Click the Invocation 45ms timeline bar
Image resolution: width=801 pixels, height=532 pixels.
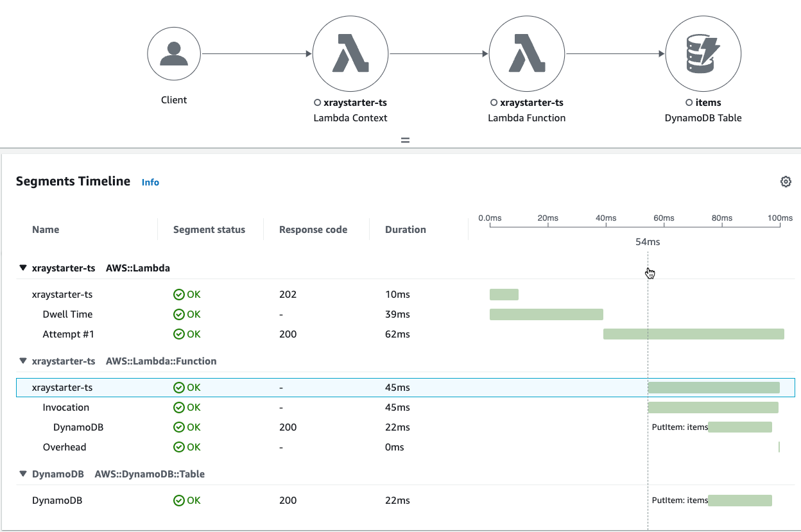[713, 408]
